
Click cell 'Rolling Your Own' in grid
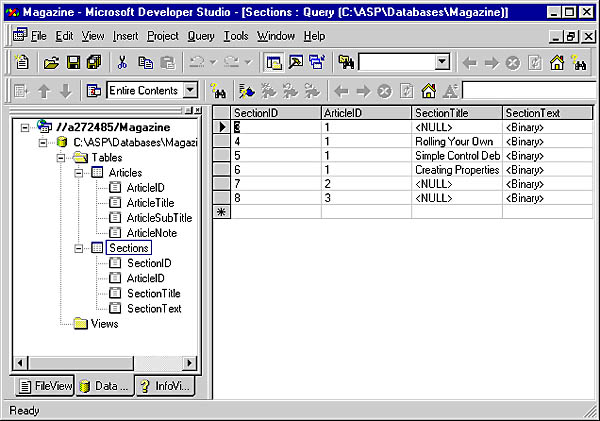(x=456, y=141)
